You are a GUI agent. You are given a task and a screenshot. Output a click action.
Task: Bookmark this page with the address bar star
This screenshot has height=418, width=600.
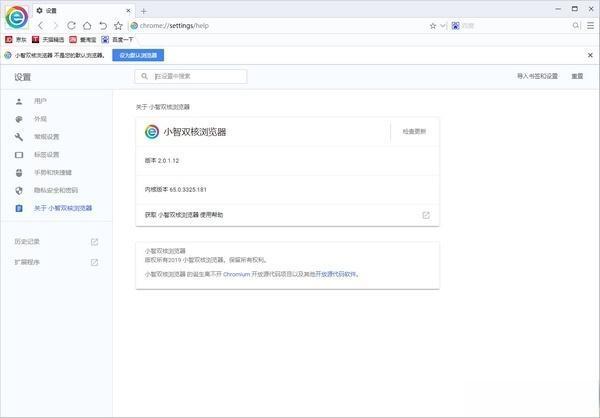(x=433, y=26)
